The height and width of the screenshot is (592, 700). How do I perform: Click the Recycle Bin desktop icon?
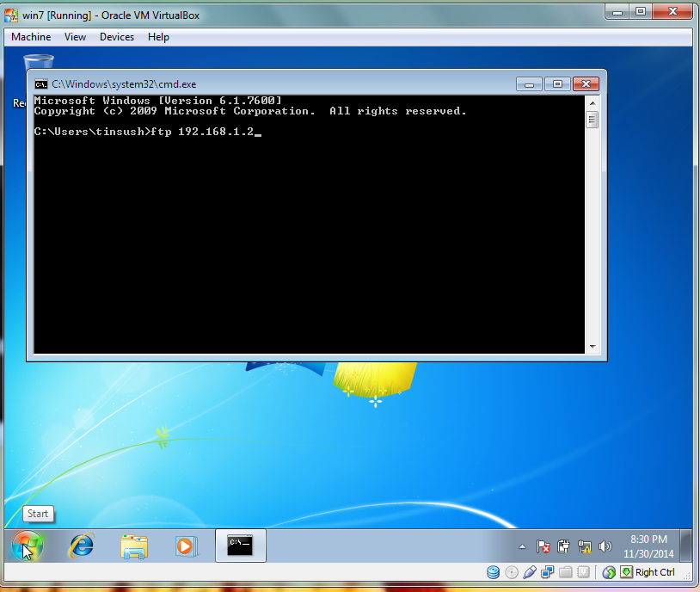(x=38, y=63)
